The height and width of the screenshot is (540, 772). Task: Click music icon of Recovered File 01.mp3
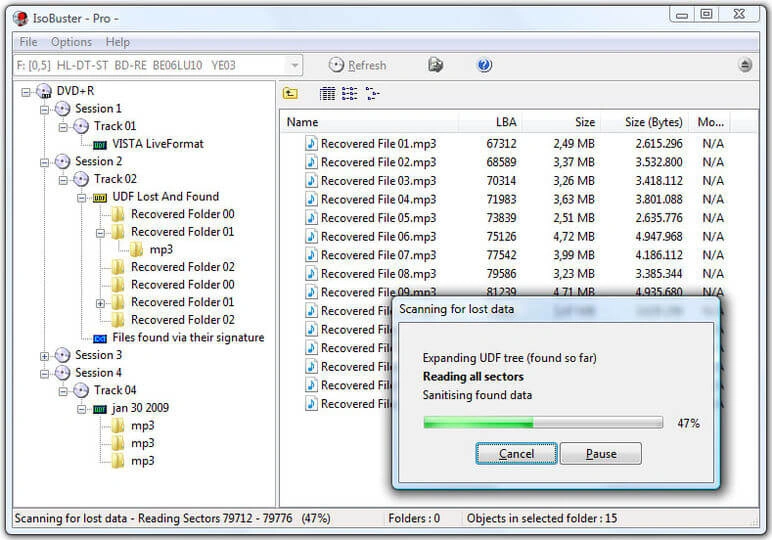311,143
